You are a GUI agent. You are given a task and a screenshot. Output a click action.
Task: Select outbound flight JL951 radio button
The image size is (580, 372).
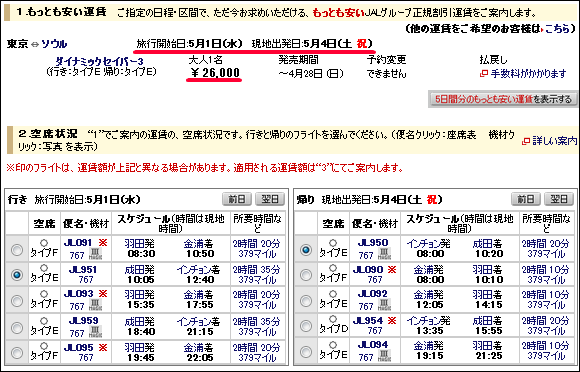[17, 275]
